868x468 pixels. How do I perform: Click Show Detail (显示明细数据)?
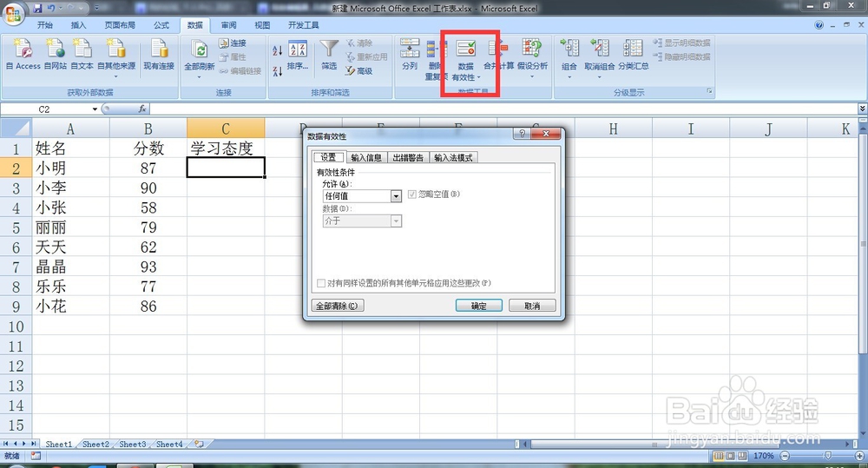pos(681,43)
